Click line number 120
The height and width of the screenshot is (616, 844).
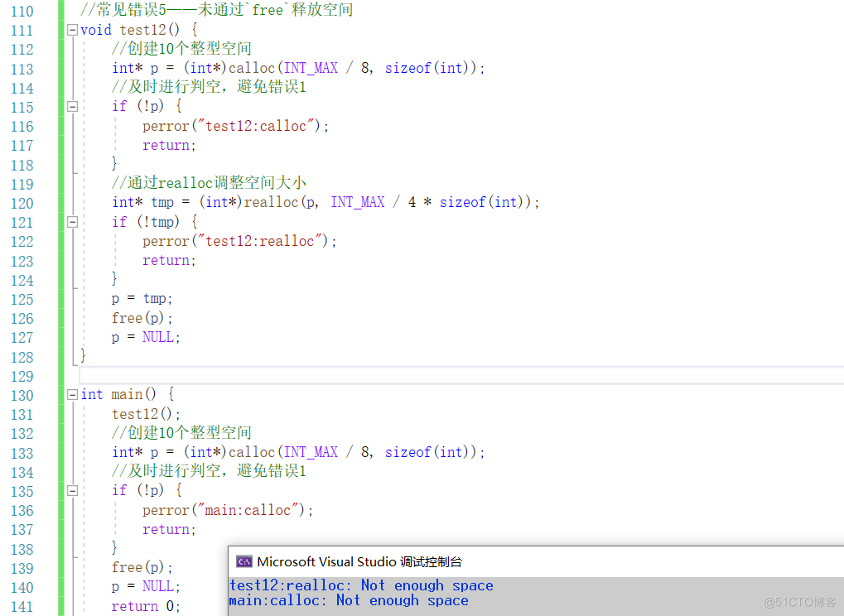point(22,204)
